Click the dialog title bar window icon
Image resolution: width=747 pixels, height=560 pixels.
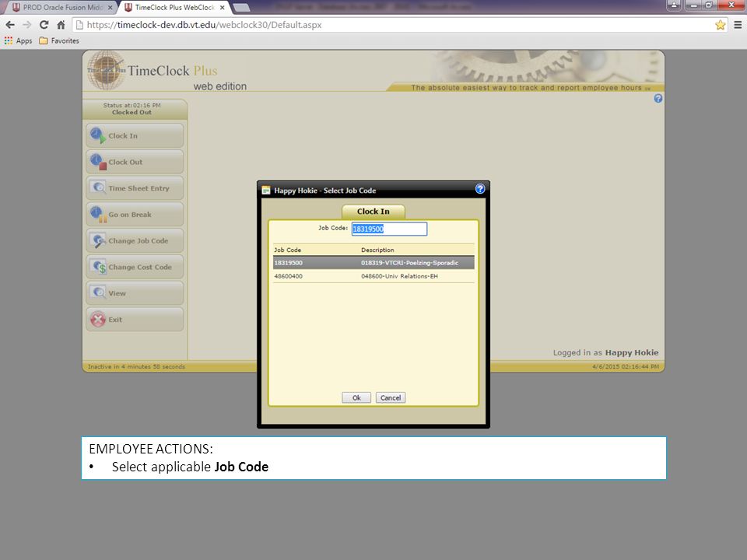tap(266, 190)
